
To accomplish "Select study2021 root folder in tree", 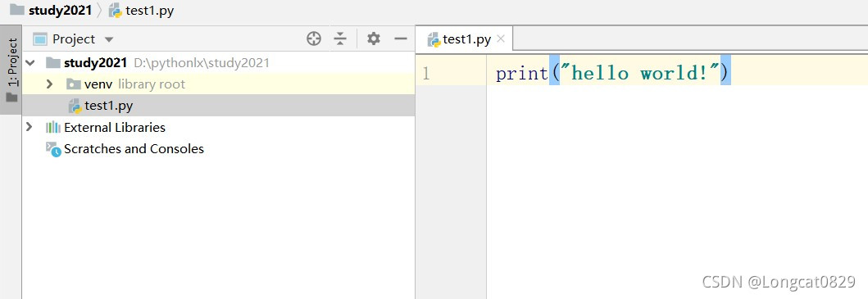I will coord(95,62).
